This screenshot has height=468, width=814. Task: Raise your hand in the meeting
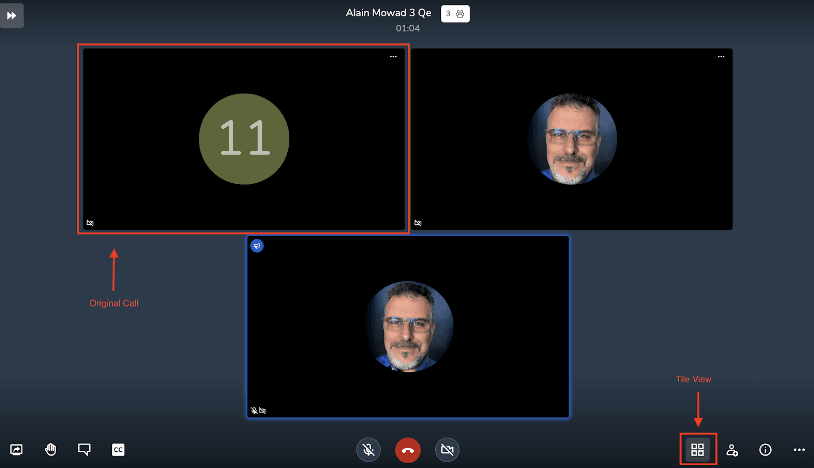pos(50,450)
